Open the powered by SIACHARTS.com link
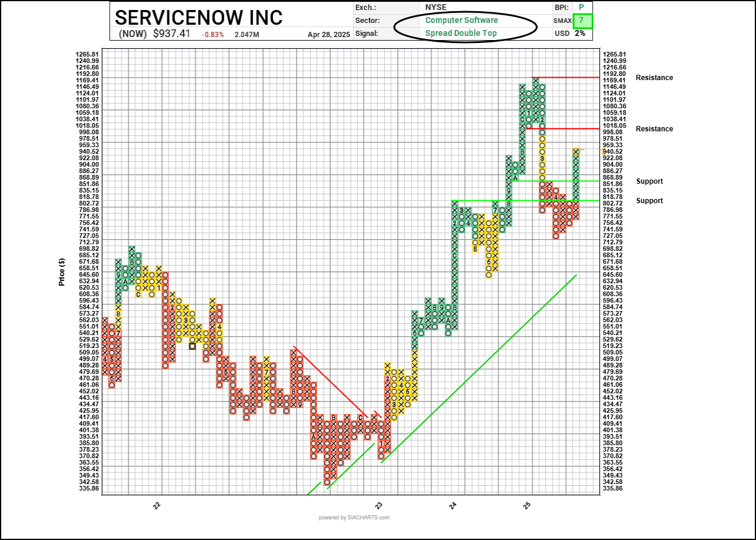This screenshot has height=540, width=756. pos(354,518)
